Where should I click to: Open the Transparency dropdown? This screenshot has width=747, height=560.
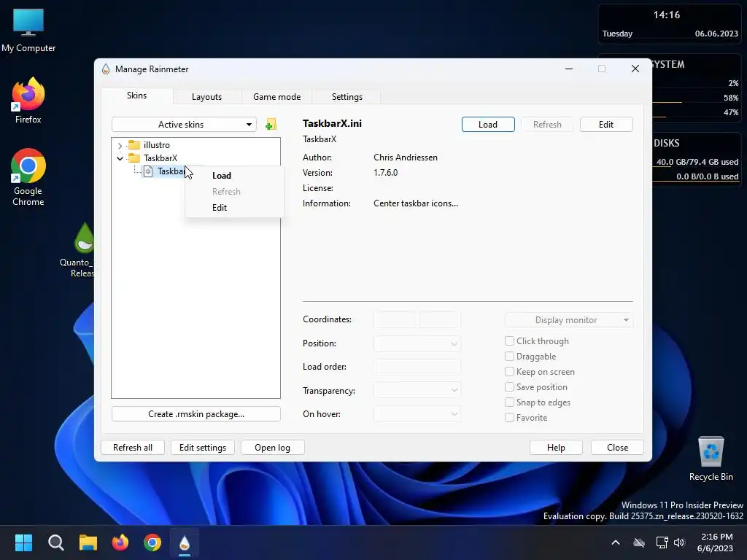pyautogui.click(x=417, y=390)
